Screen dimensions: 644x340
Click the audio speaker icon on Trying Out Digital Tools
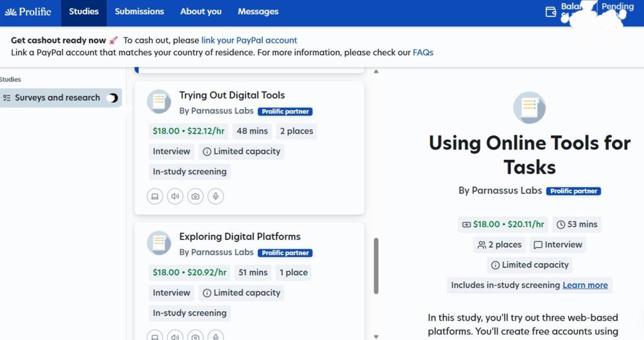[175, 196]
